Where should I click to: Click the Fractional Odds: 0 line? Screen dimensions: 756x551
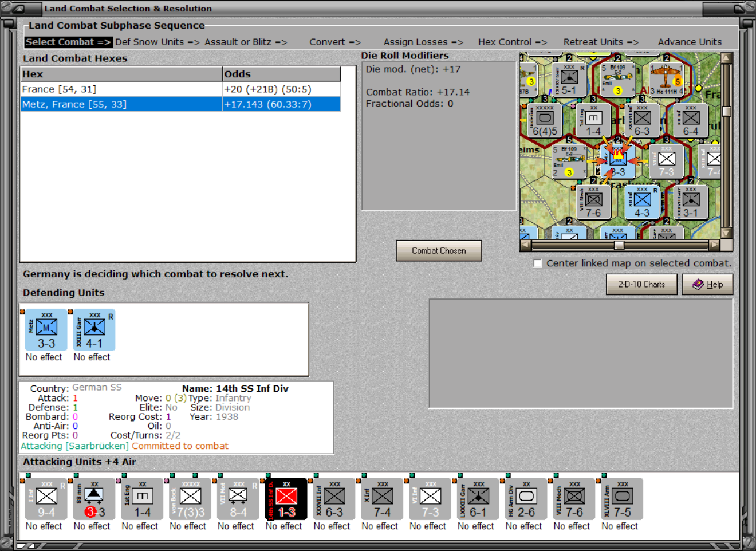point(409,104)
